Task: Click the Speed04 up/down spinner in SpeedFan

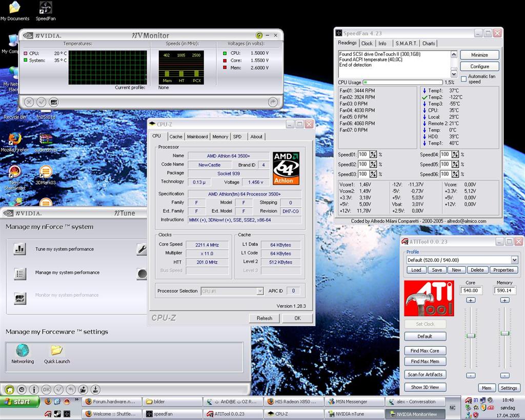Action: click(455, 154)
